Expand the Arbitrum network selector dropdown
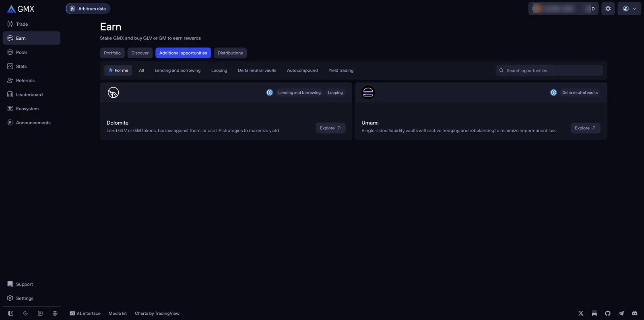This screenshot has width=644, height=320. pyautogui.click(x=629, y=8)
